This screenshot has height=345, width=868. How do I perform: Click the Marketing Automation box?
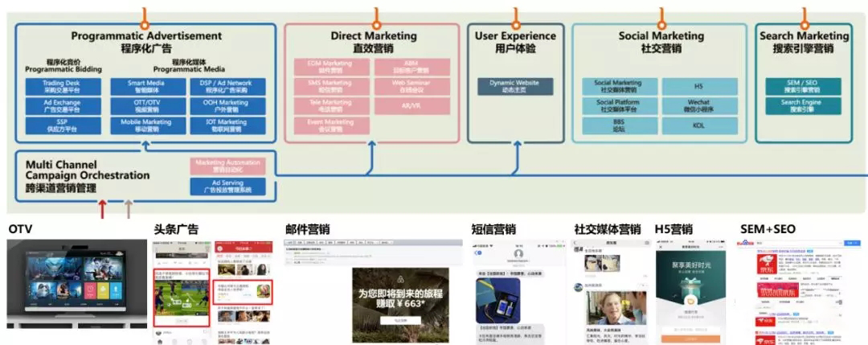[x=227, y=166]
